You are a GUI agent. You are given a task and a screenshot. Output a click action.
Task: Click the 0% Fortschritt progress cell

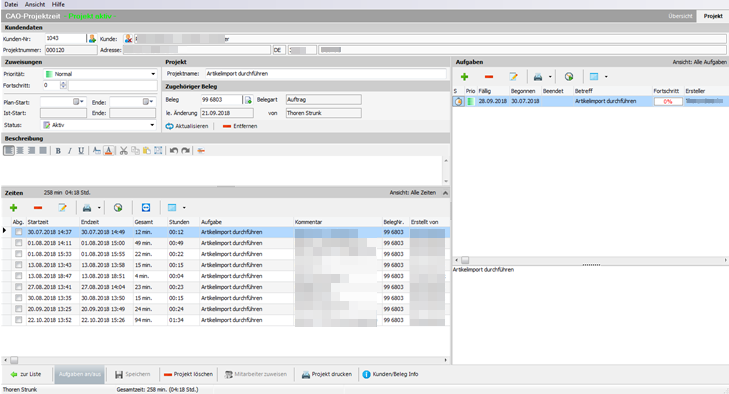[x=668, y=101]
